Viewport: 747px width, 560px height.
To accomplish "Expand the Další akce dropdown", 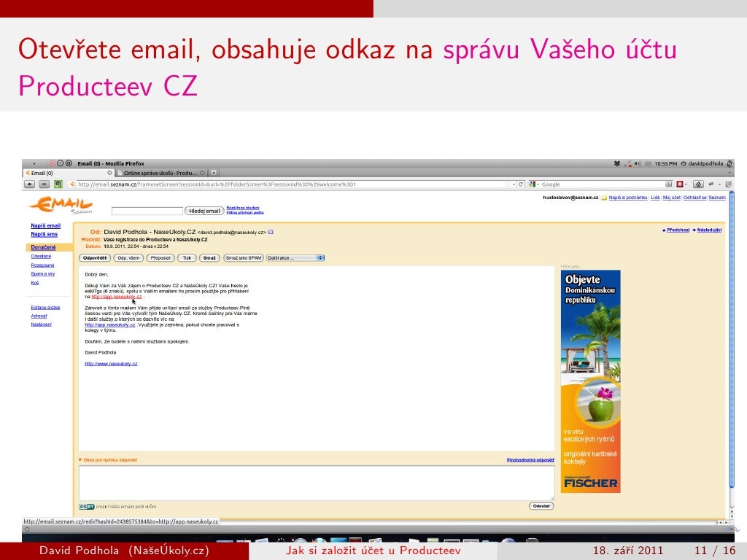I will 295,258.
